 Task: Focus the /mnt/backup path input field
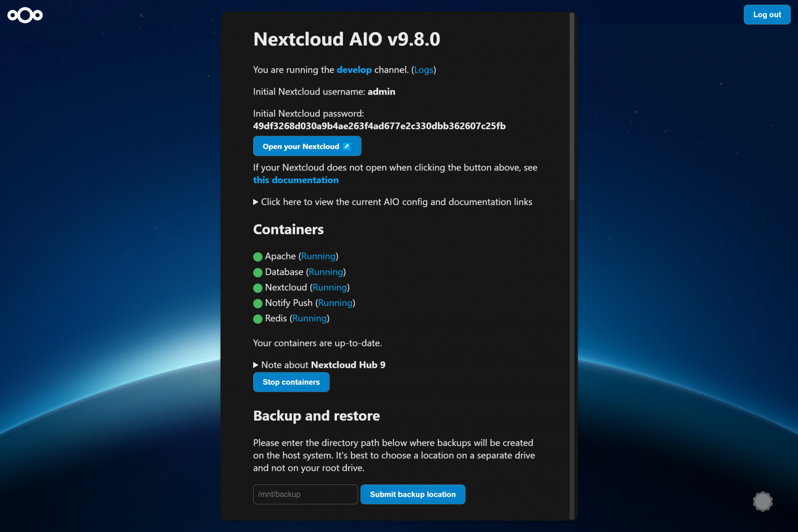[305, 494]
